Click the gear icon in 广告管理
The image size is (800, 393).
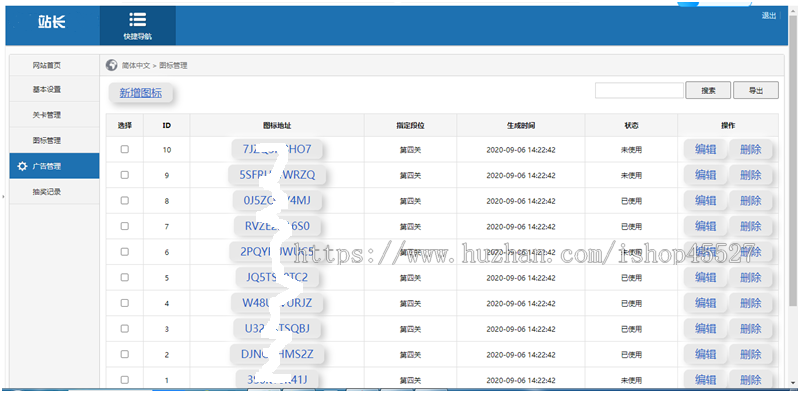[x=22, y=166]
